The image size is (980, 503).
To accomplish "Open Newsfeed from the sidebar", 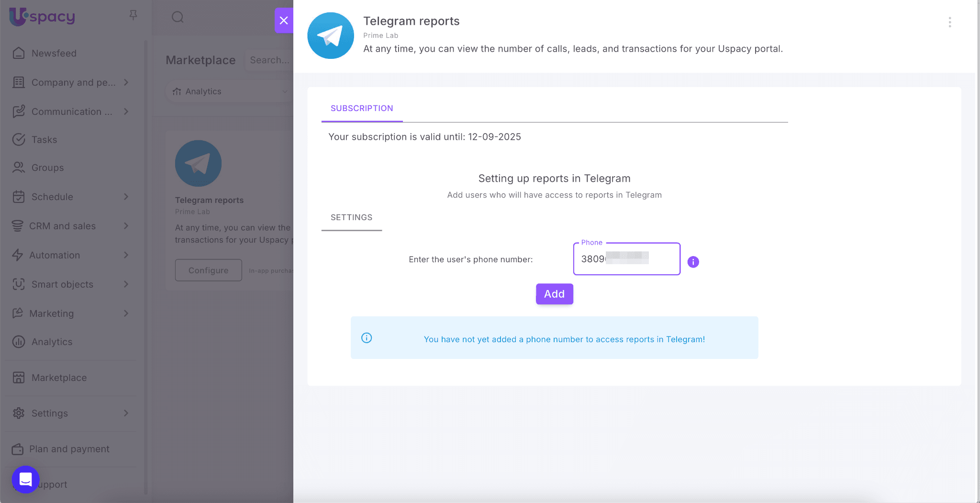I will (54, 53).
